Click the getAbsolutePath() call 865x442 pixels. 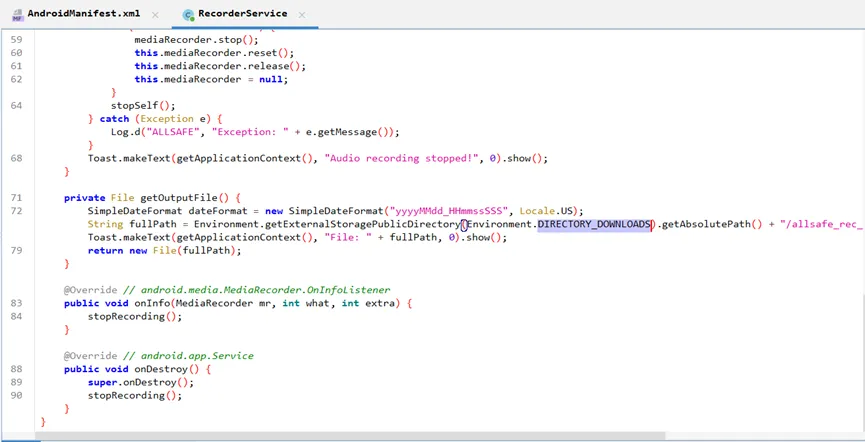click(x=710, y=225)
